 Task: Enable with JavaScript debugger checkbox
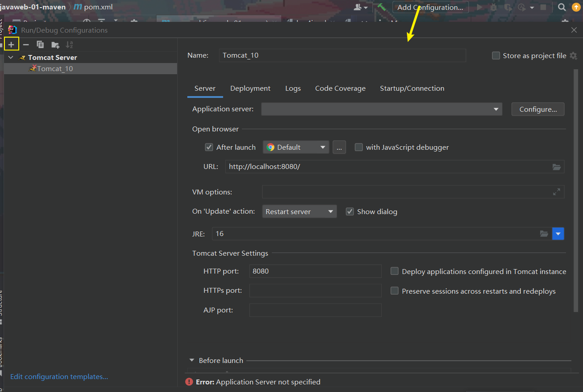tap(359, 147)
